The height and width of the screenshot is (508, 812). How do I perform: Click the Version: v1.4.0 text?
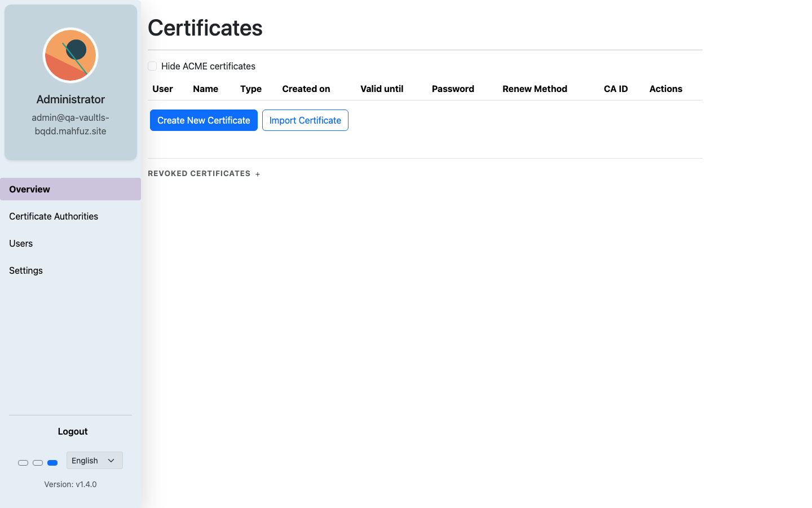[x=70, y=484]
